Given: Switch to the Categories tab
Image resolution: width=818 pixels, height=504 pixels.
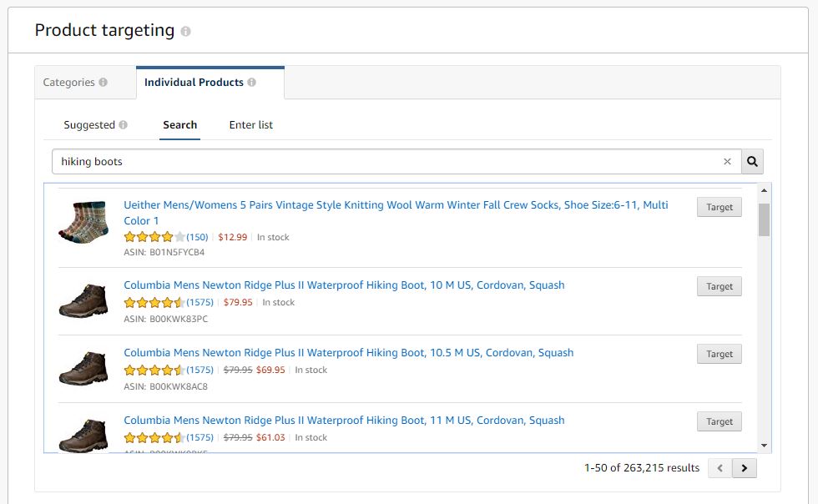Looking at the screenshot, I should (75, 83).
